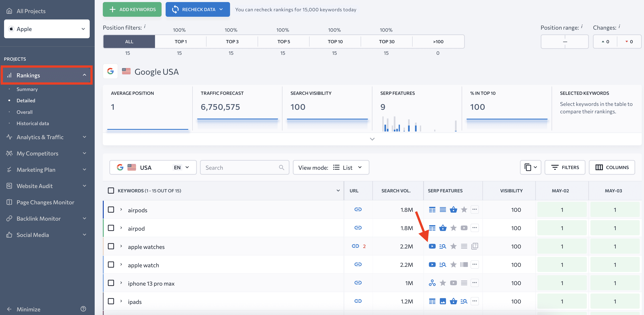The height and width of the screenshot is (315, 644).
Task: Expand the metrics panel with down chevron
Action: pos(372,139)
